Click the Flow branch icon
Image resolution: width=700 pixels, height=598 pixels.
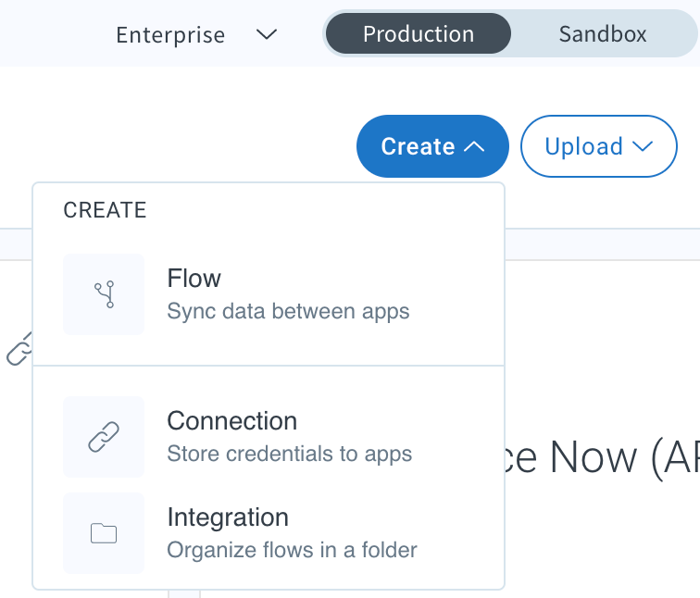(104, 294)
